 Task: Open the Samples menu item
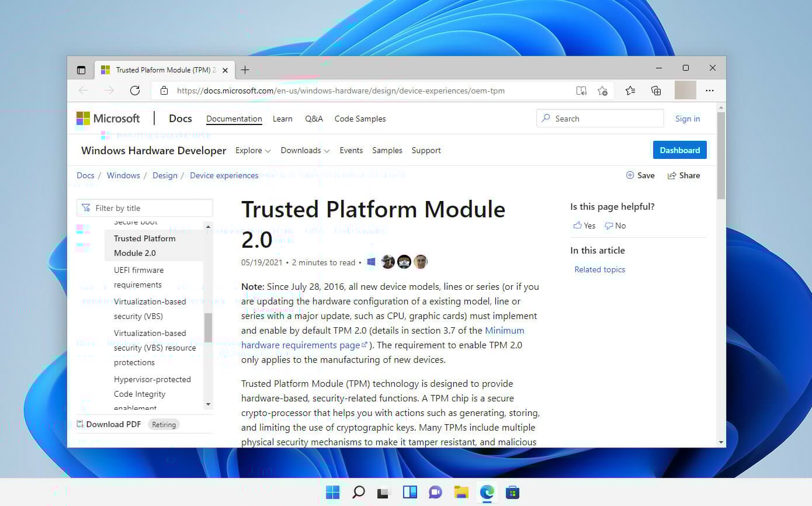[x=387, y=150]
